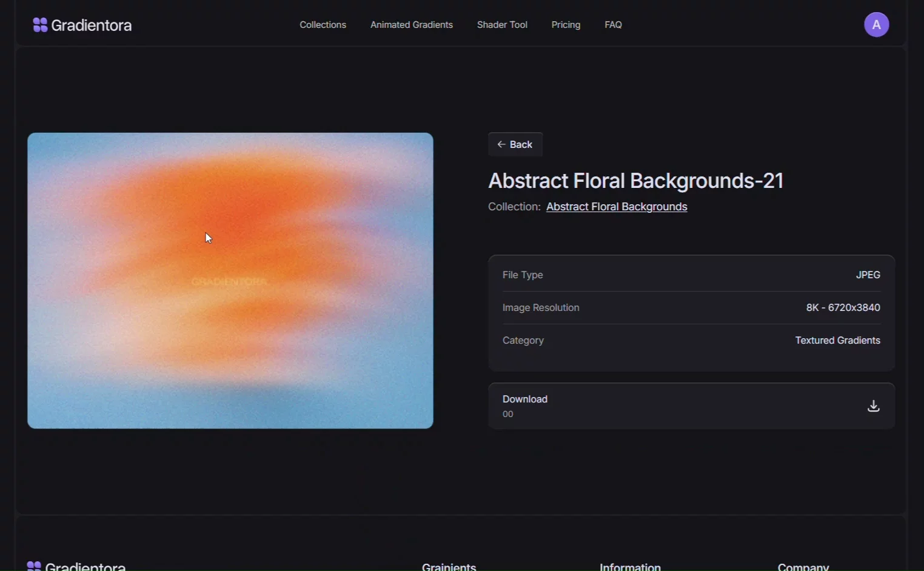Click the footer Gradientora logo icon
The height and width of the screenshot is (571, 924).
pyautogui.click(x=34, y=566)
